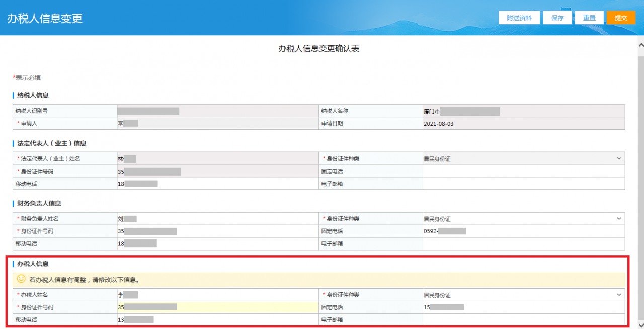Image resolution: width=644 pixels, height=329 pixels.
Task: Click the 办税人 固定电话 field
Action: coord(523,307)
